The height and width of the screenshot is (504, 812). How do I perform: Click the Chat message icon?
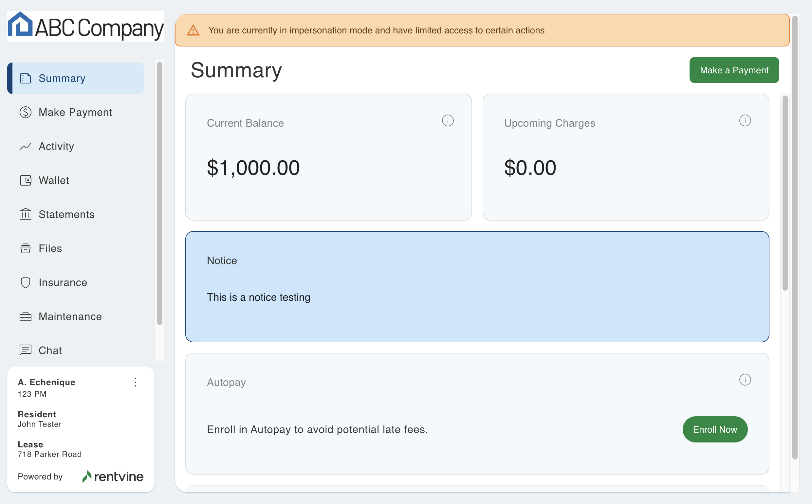click(25, 350)
